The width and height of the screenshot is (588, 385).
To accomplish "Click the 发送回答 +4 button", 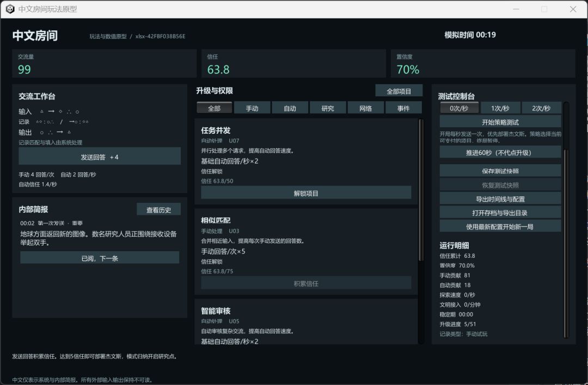I will tap(100, 157).
